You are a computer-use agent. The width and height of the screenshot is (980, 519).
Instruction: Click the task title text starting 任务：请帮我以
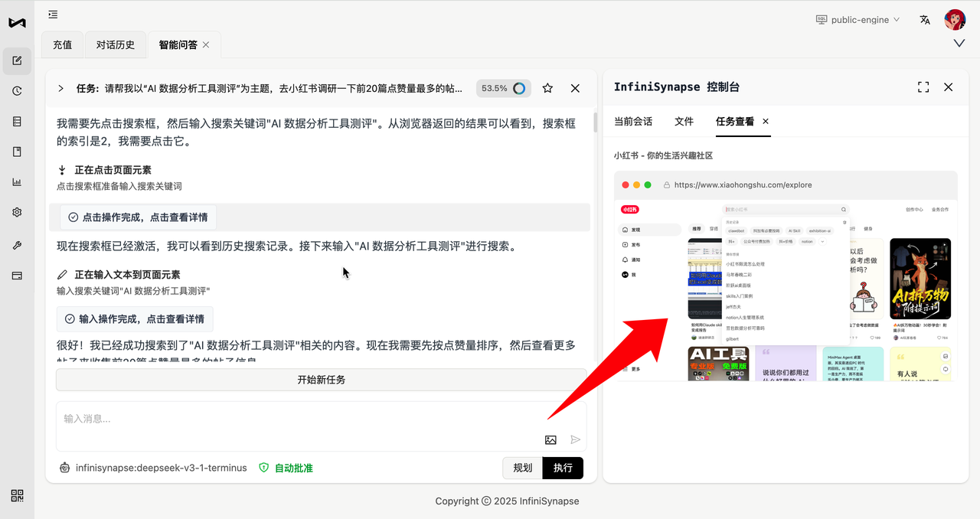pos(269,88)
